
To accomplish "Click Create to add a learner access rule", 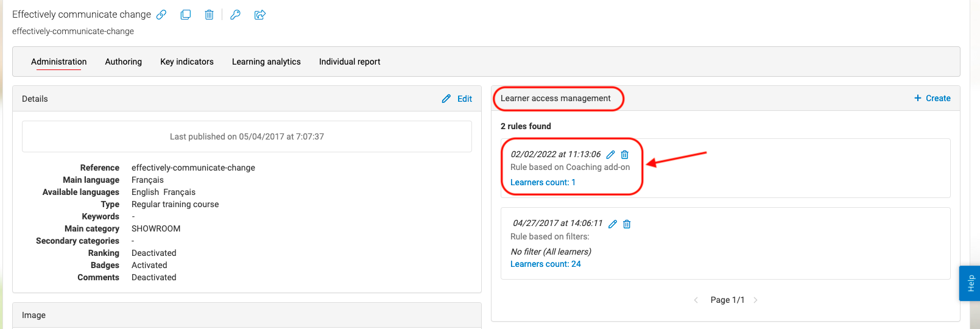I will pos(938,98).
